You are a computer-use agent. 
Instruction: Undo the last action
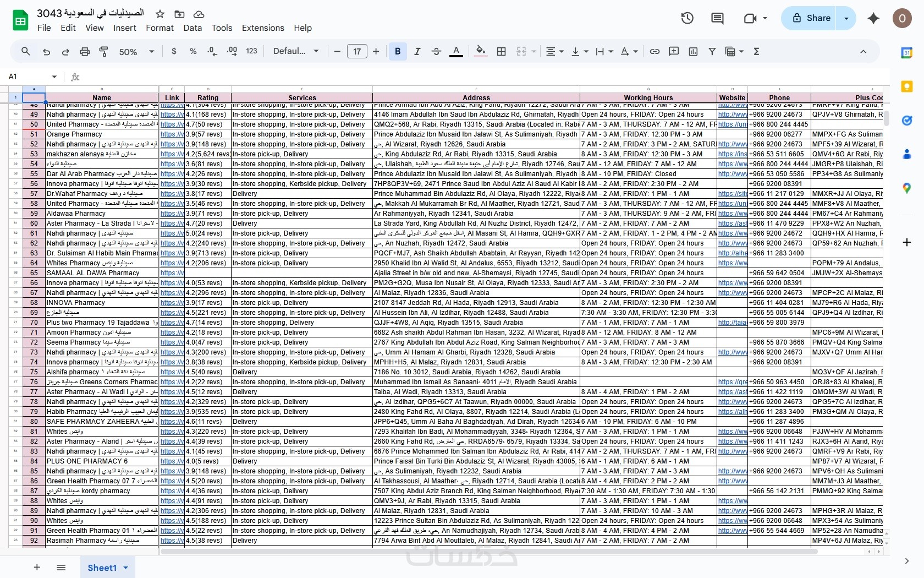[x=46, y=51]
